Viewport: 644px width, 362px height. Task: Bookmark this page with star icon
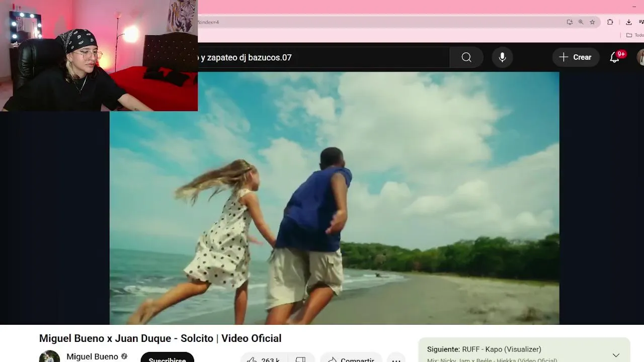coord(592,22)
